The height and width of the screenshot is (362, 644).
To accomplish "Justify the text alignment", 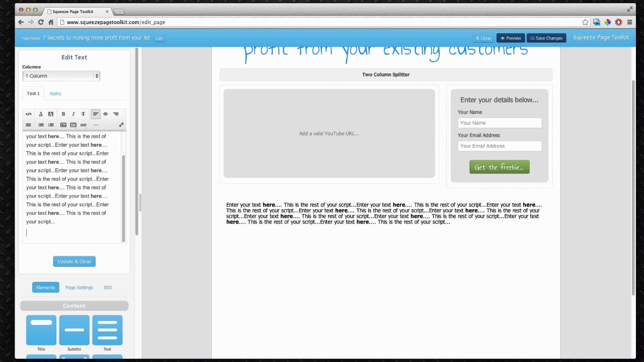I will (x=29, y=125).
